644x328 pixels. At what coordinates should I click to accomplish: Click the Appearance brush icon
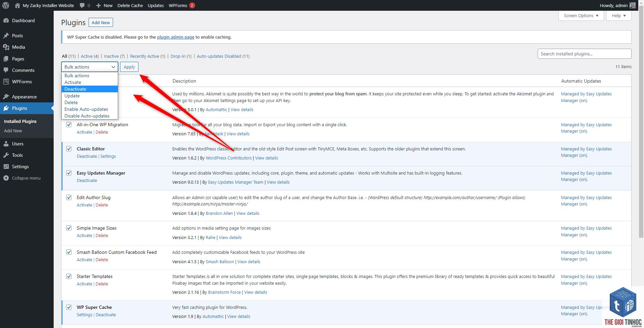pos(6,97)
